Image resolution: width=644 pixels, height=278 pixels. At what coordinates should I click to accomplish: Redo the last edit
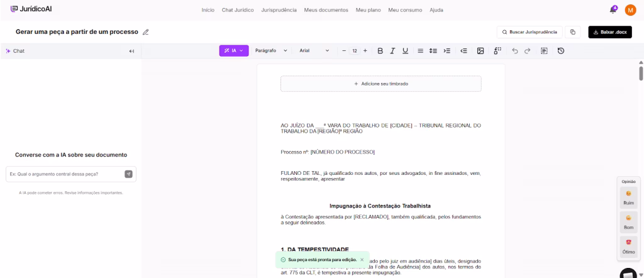(x=528, y=51)
